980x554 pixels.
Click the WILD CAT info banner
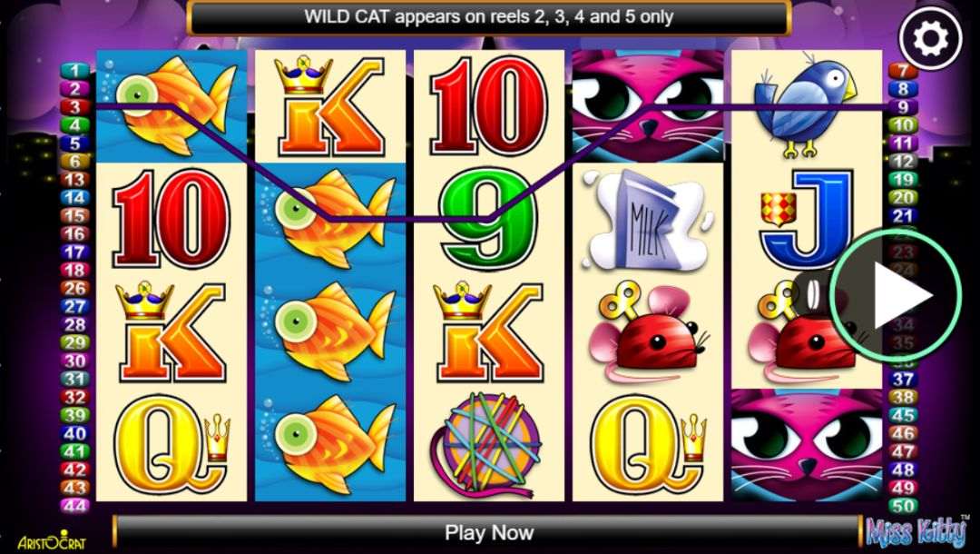point(489,17)
